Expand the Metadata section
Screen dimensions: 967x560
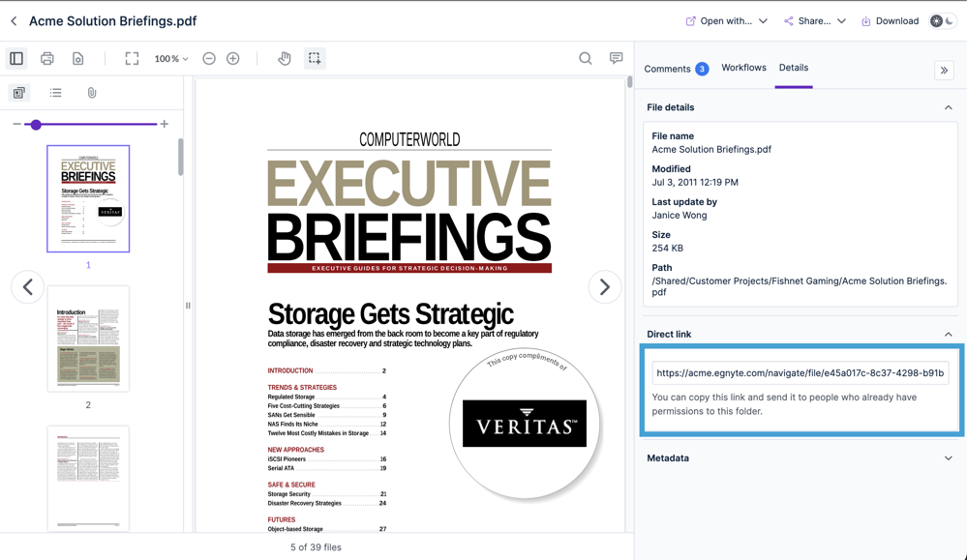948,458
